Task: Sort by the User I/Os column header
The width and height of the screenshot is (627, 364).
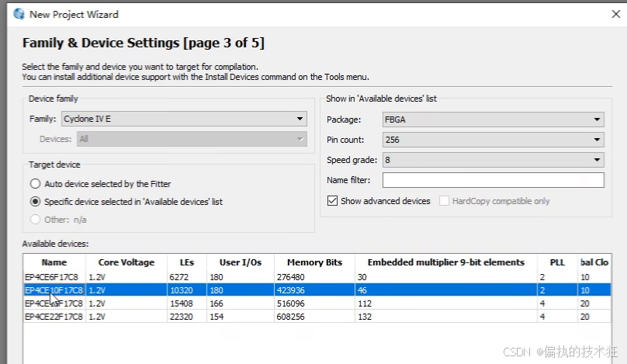Action: point(241,262)
